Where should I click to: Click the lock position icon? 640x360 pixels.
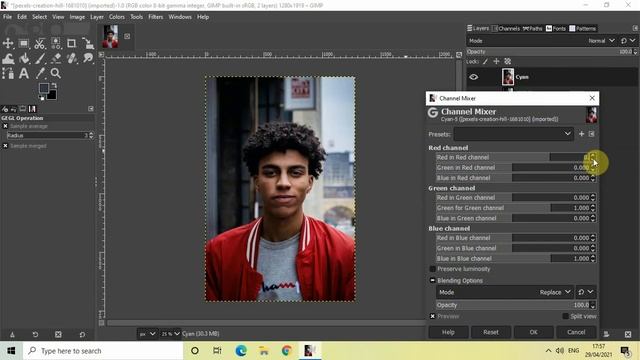pos(496,61)
